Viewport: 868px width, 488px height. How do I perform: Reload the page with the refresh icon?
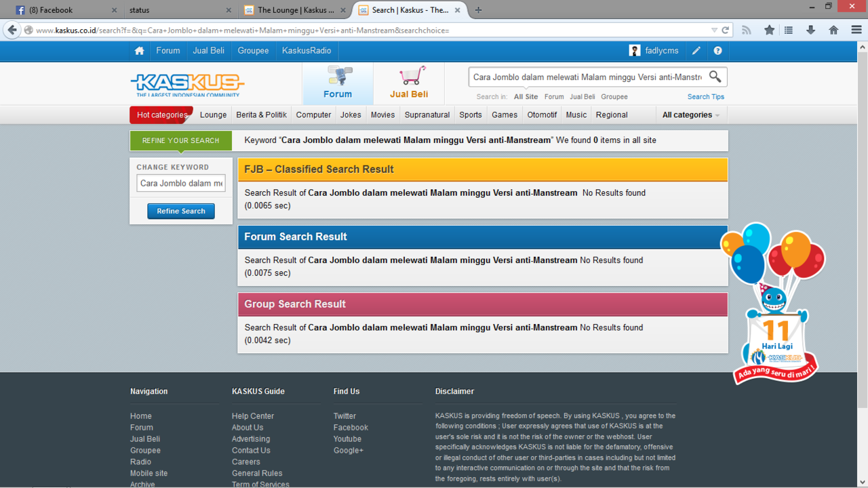[725, 30]
